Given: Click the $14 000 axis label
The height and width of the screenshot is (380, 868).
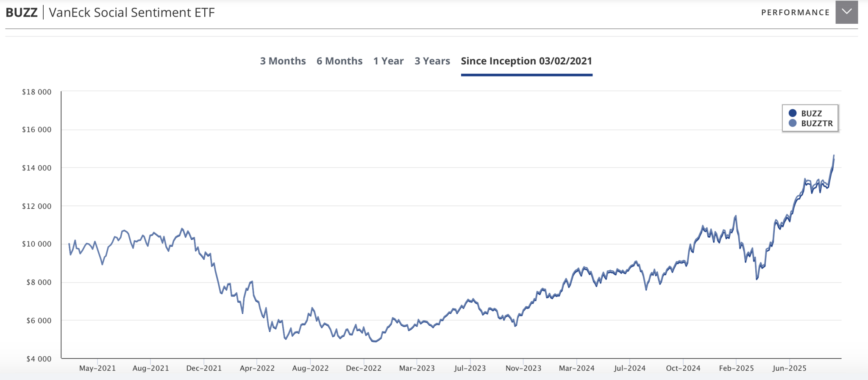Looking at the screenshot, I should (36, 168).
